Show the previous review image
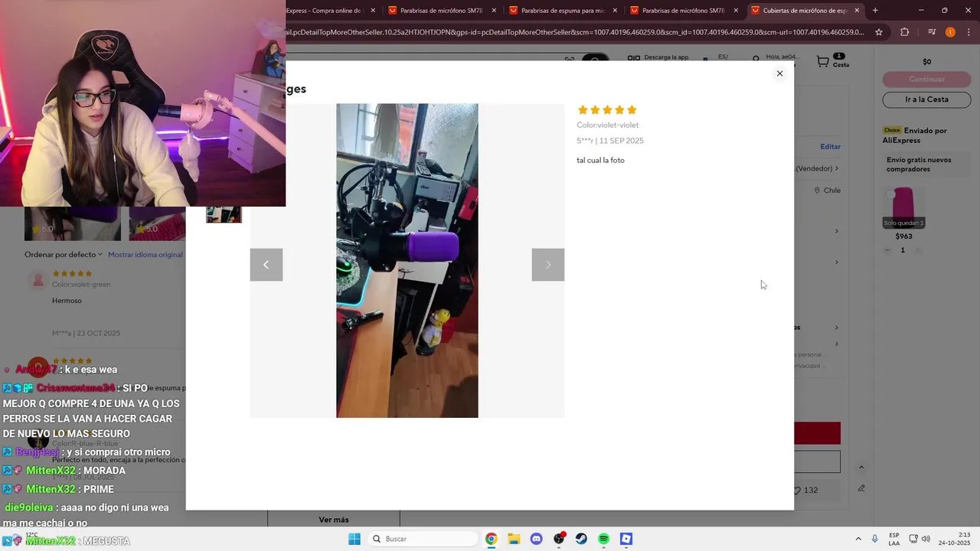This screenshot has height=551, width=980. click(x=266, y=265)
